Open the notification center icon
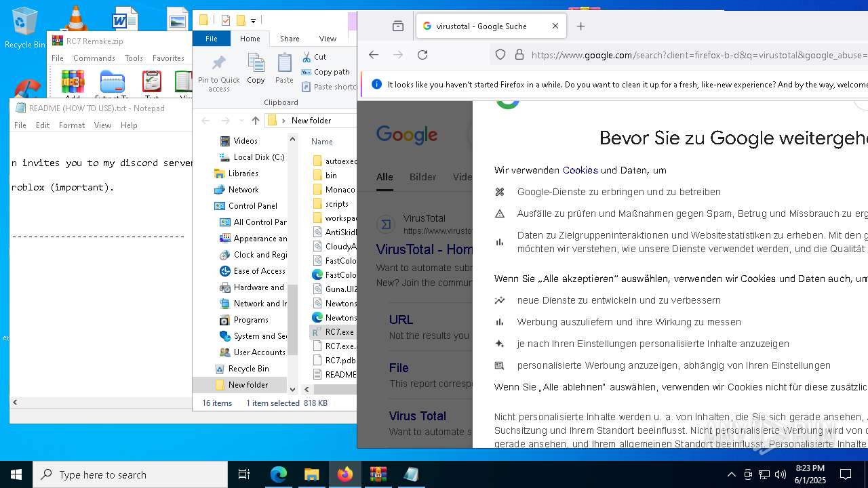 [846, 474]
